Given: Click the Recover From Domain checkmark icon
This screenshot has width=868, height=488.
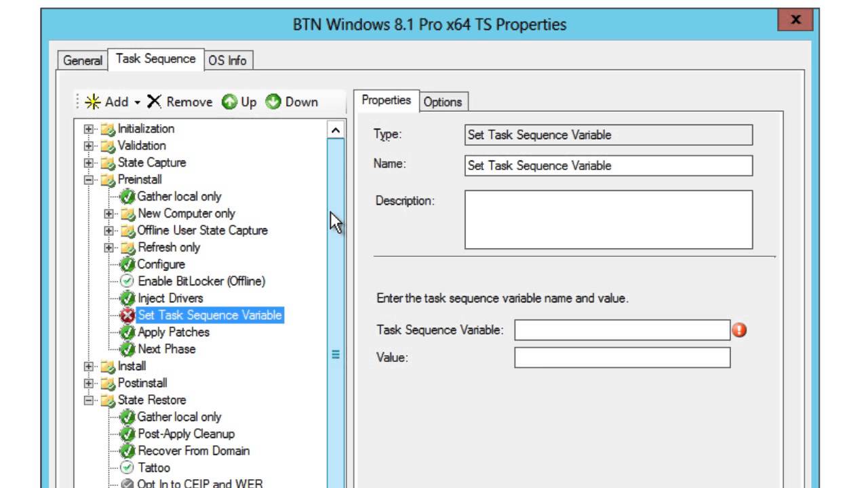Looking at the screenshot, I should pyautogui.click(x=127, y=451).
